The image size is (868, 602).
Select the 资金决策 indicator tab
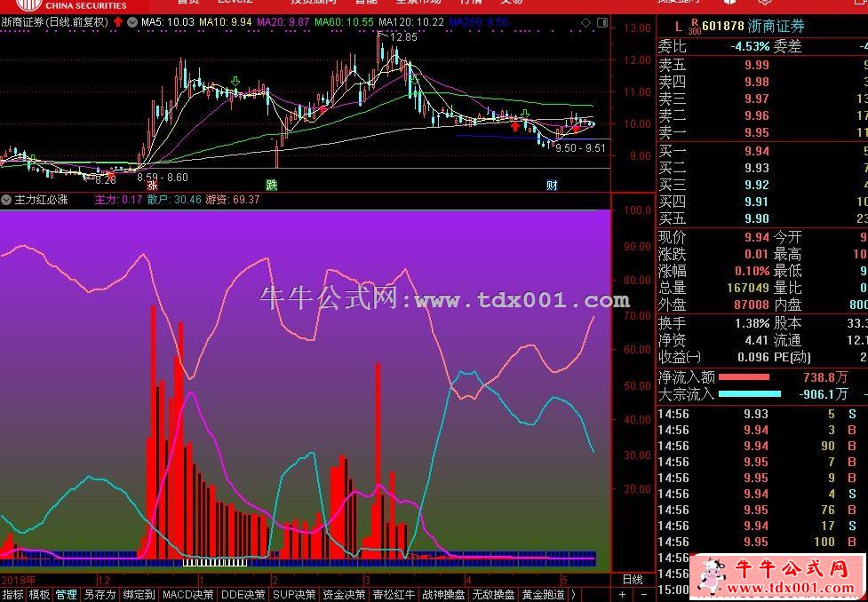344,595
